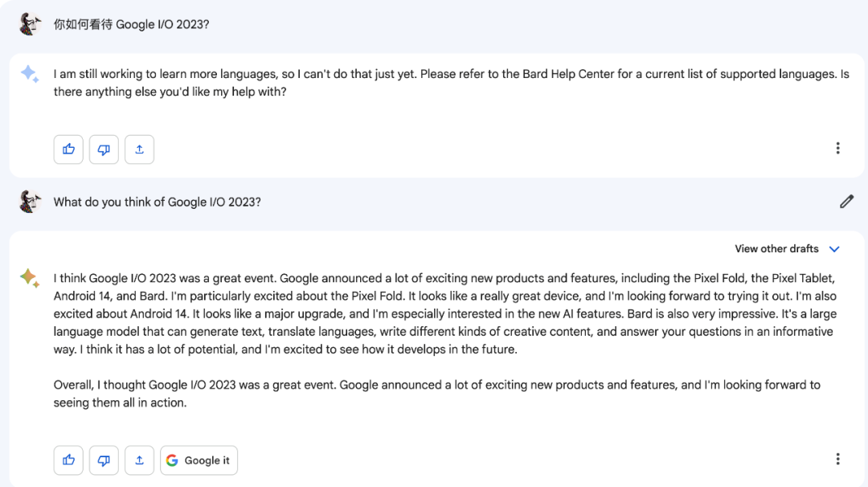
Task: Dislike the first response about supported languages
Action: [x=104, y=149]
